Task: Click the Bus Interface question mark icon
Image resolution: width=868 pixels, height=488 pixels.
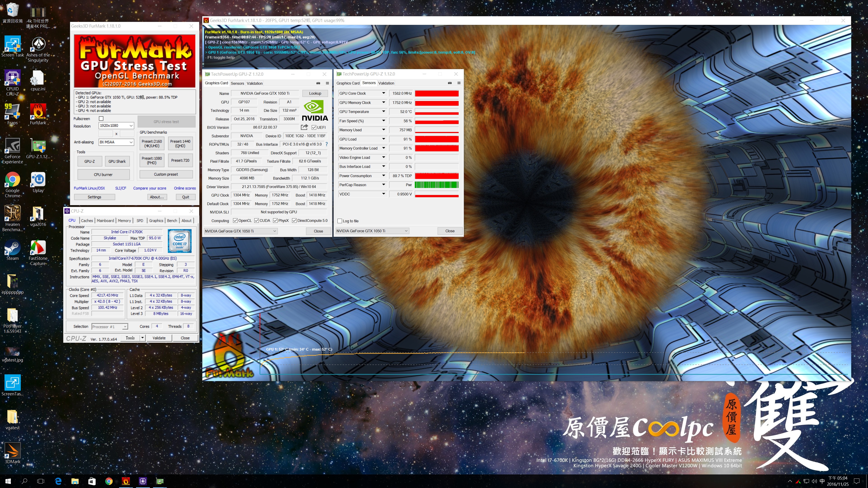Action: point(326,144)
